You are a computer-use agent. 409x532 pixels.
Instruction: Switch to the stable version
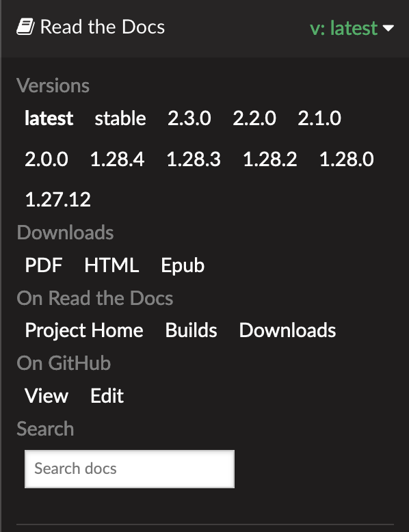pyautogui.click(x=120, y=118)
